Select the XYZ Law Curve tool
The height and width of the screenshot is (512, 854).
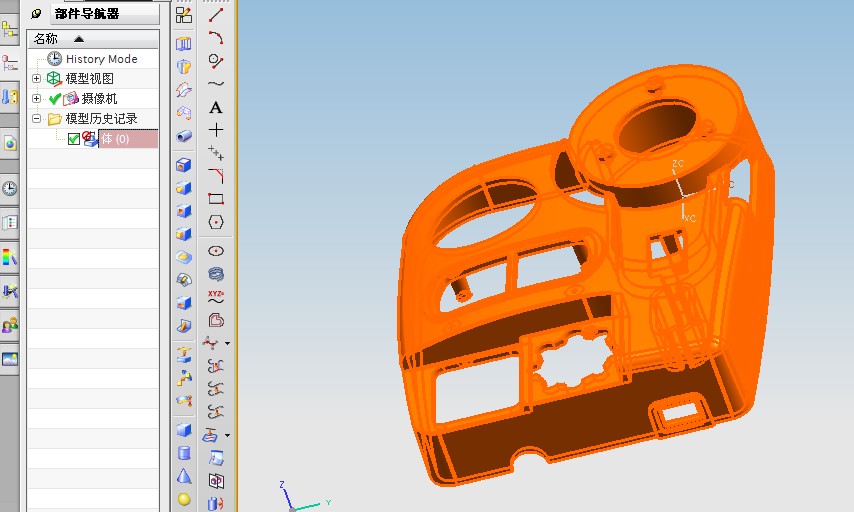tap(216, 297)
